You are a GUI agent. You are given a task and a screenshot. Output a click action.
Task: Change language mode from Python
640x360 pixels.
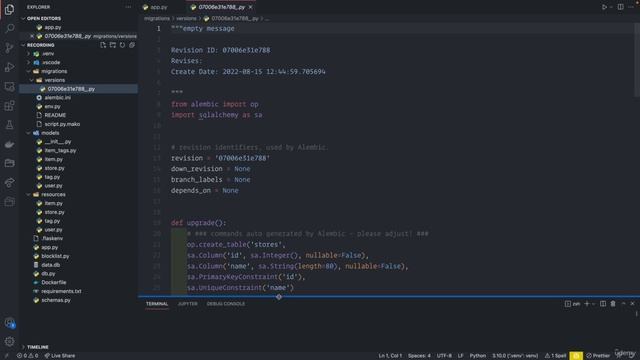478,356
